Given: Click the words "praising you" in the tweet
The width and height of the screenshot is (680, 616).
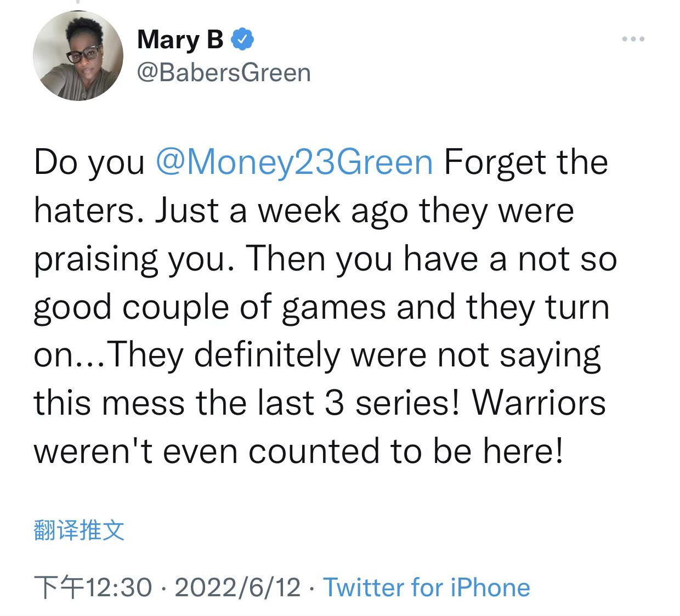Looking at the screenshot, I should [129, 259].
